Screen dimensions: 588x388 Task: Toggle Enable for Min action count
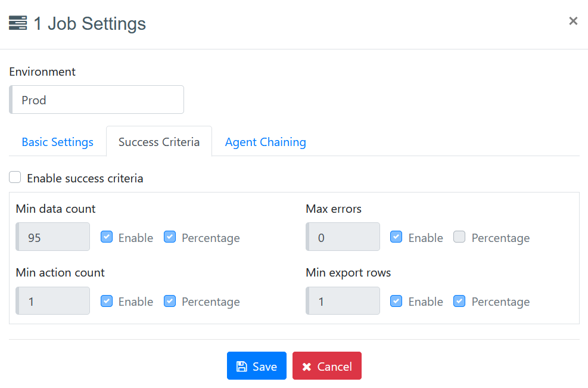tap(107, 301)
